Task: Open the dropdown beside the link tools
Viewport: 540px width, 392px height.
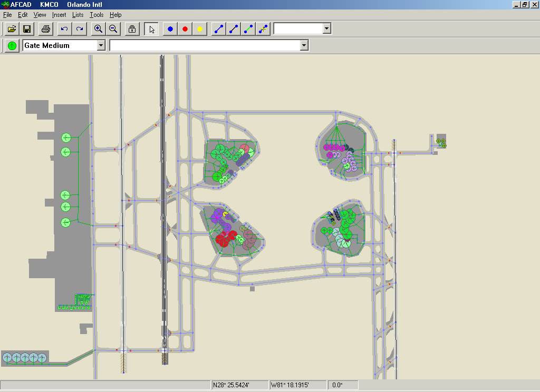Action: pos(327,28)
